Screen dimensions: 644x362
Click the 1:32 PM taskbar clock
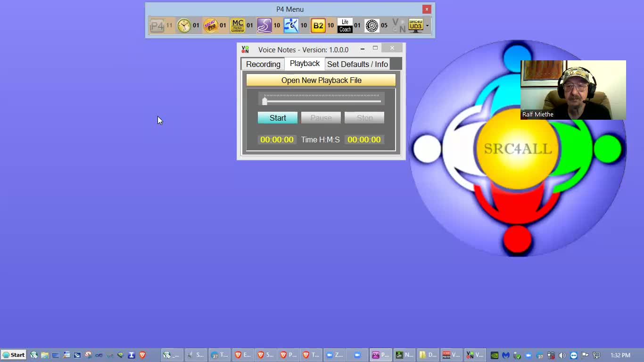tap(620, 355)
